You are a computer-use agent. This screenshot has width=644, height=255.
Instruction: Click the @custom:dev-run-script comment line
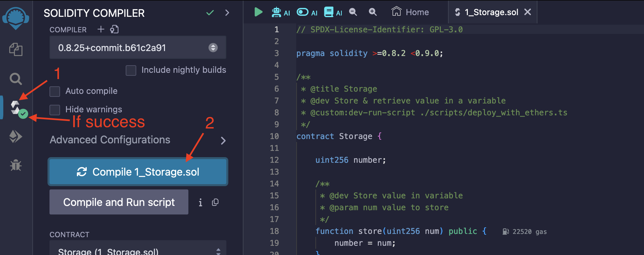pyautogui.click(x=434, y=113)
